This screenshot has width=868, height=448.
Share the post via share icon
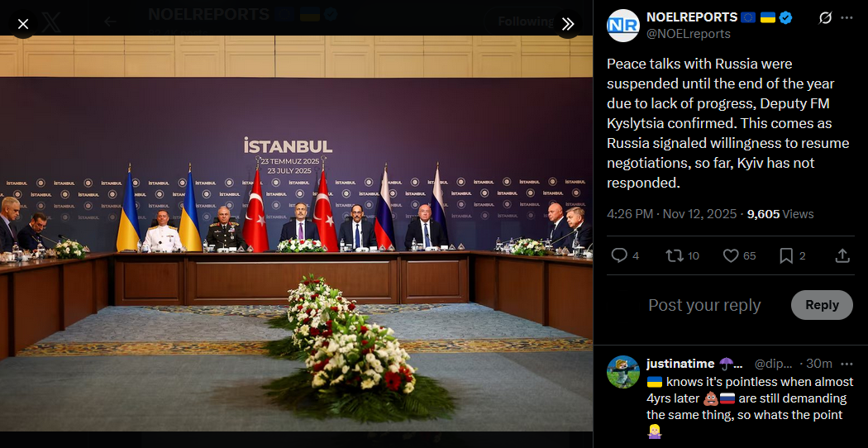pyautogui.click(x=842, y=255)
